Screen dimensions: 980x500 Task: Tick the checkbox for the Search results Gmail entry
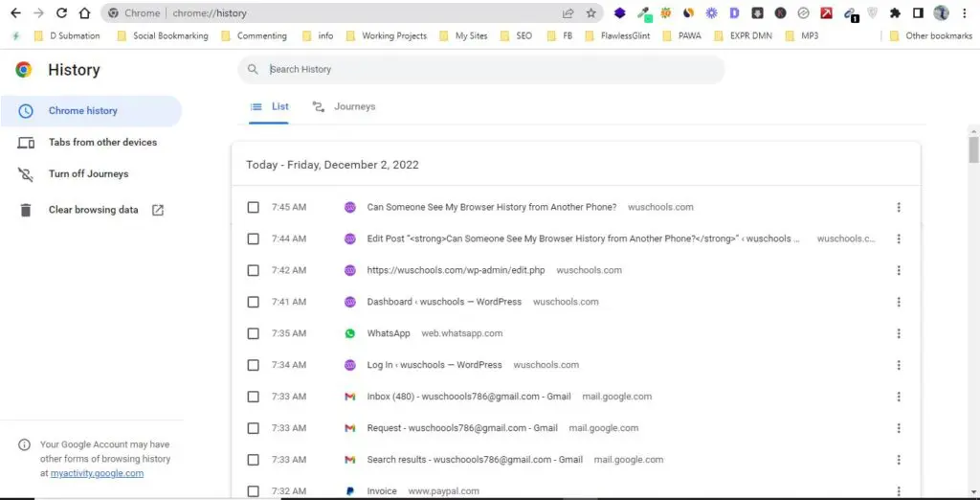(x=253, y=460)
